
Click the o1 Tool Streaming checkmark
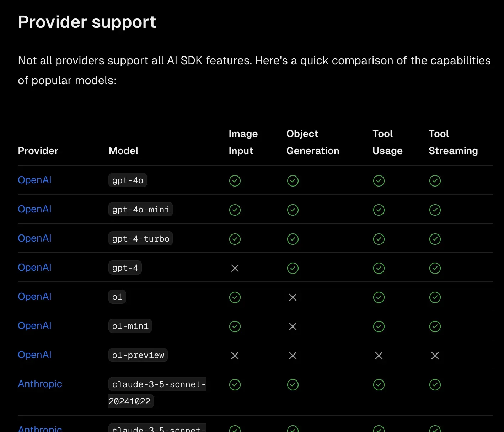pos(435,297)
